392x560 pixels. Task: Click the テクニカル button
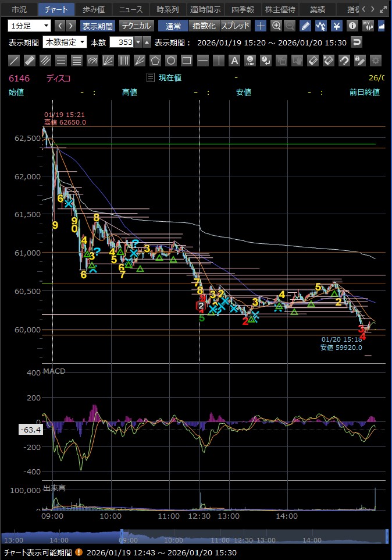(x=136, y=26)
